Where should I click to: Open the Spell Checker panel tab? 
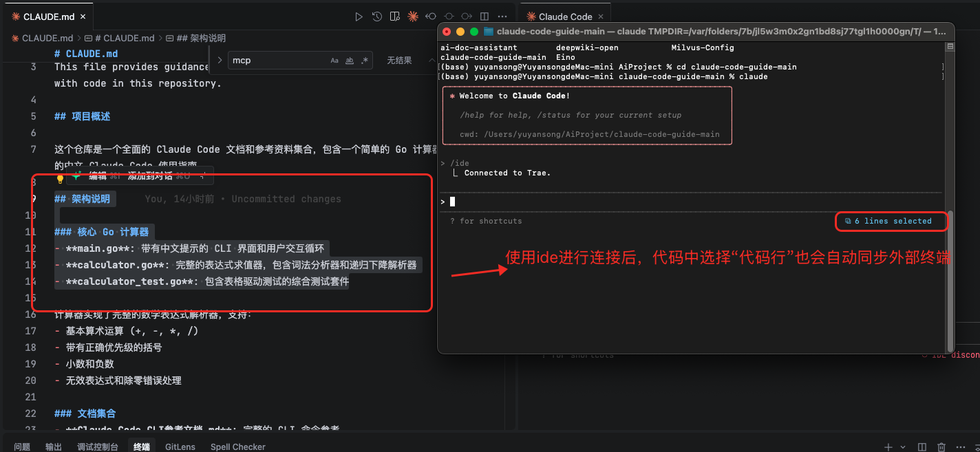(238, 446)
